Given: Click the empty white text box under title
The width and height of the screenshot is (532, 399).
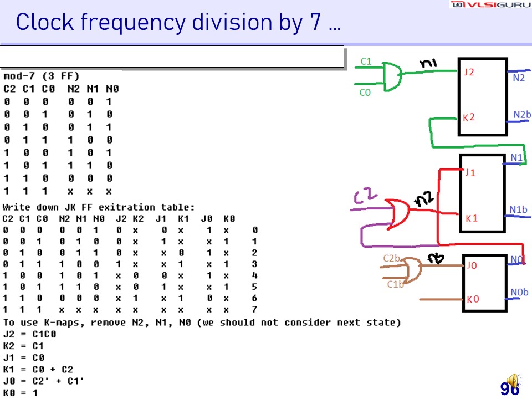Looking at the screenshot, I should [x=172, y=57].
